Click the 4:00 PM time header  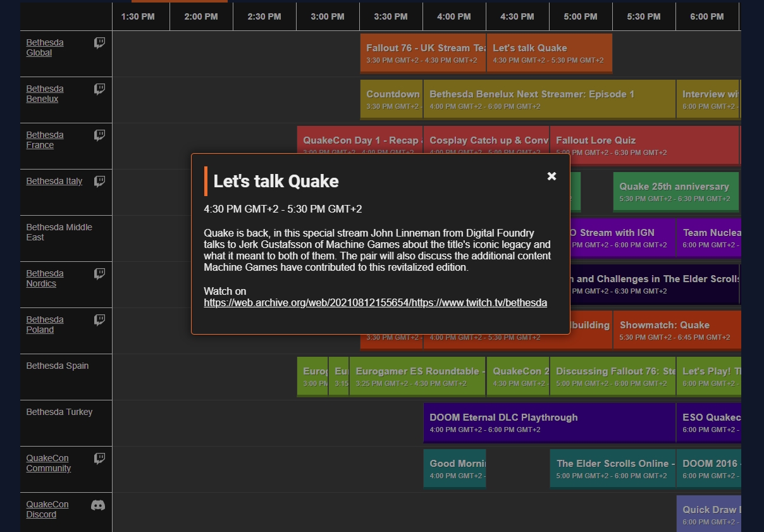tap(454, 16)
